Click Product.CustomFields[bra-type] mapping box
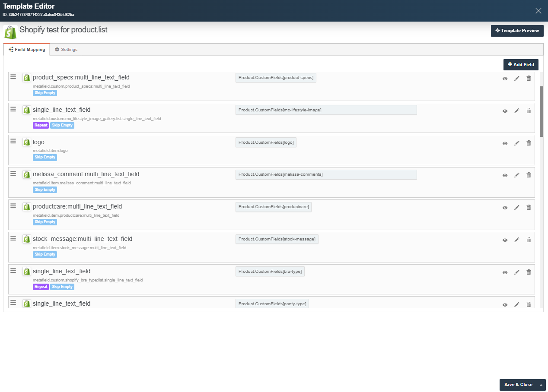The height and width of the screenshot is (392, 548). [x=270, y=272]
